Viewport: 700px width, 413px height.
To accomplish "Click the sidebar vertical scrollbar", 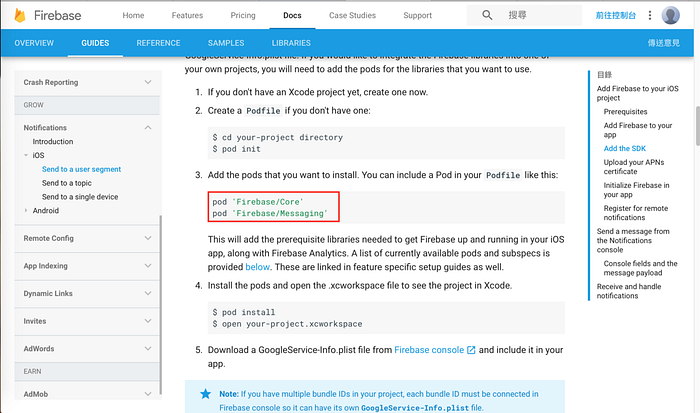I will click(x=161, y=305).
